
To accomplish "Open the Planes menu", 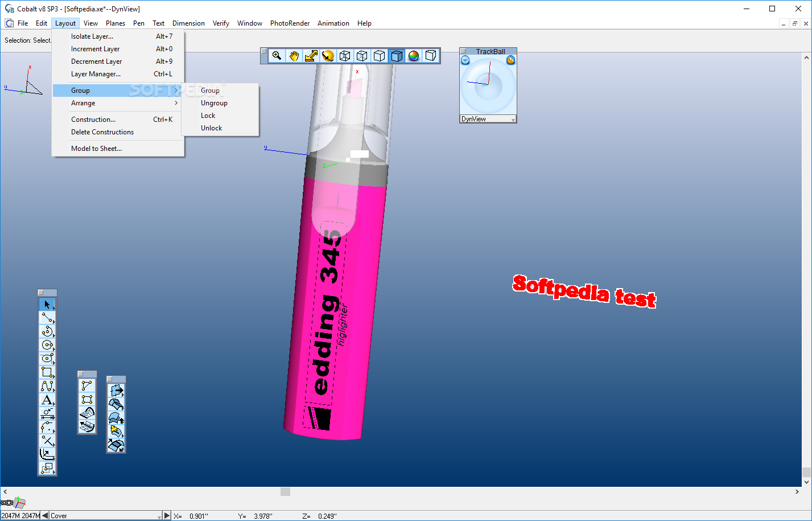I will pos(116,23).
